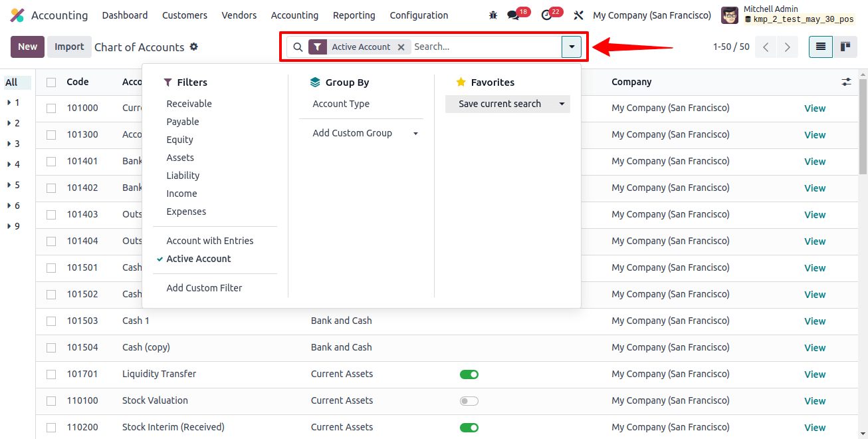The image size is (868, 439).
Task: Click the magnifier search icon
Action: coord(298,47)
